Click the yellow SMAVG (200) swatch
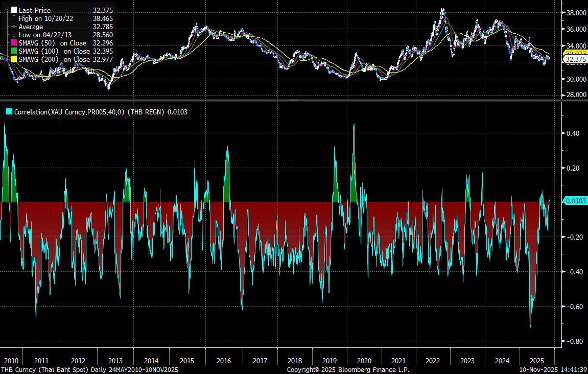 [14, 59]
